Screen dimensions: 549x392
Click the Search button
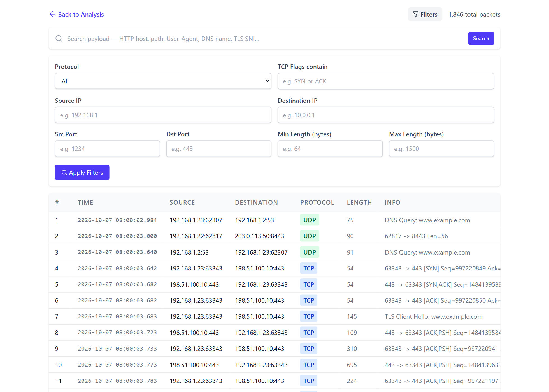(x=481, y=38)
